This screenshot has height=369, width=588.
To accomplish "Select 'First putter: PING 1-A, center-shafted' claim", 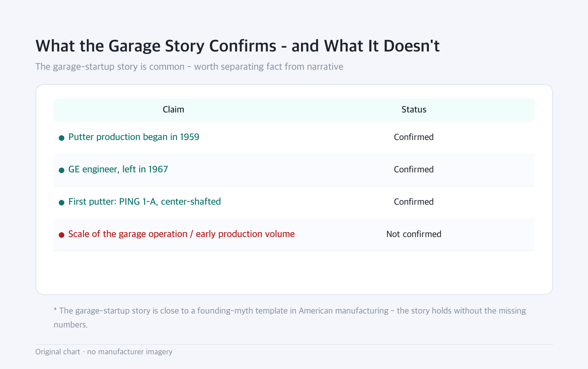I will pos(144,202).
